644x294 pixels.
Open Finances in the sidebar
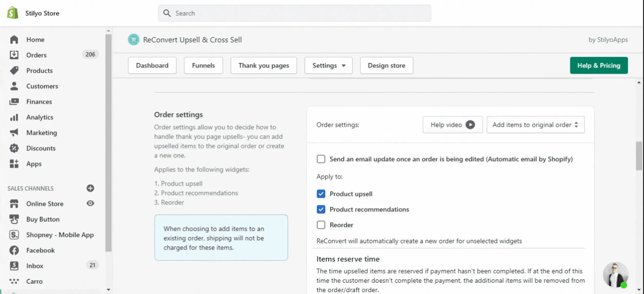(x=39, y=102)
